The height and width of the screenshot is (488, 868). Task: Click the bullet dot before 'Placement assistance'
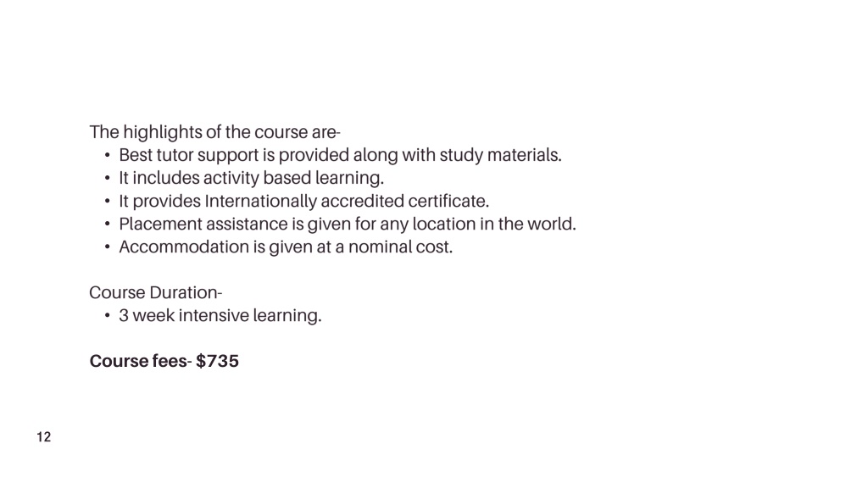click(108, 224)
